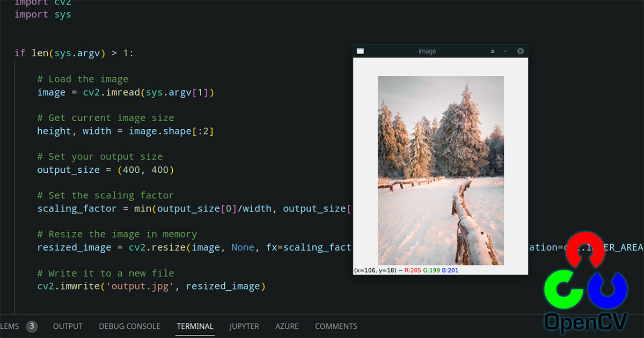
Task: Select the TERMINAL tab
Action: coord(195,326)
